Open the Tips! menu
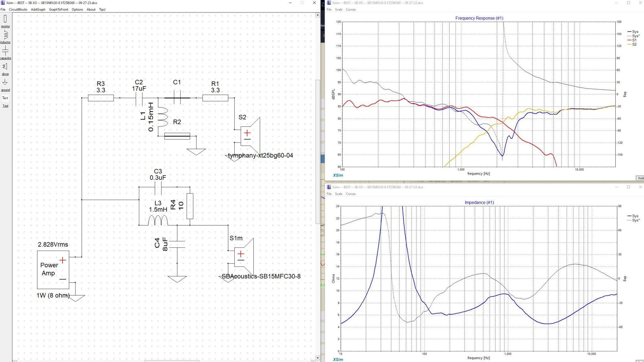This screenshot has height=362, width=644. tap(103, 9)
